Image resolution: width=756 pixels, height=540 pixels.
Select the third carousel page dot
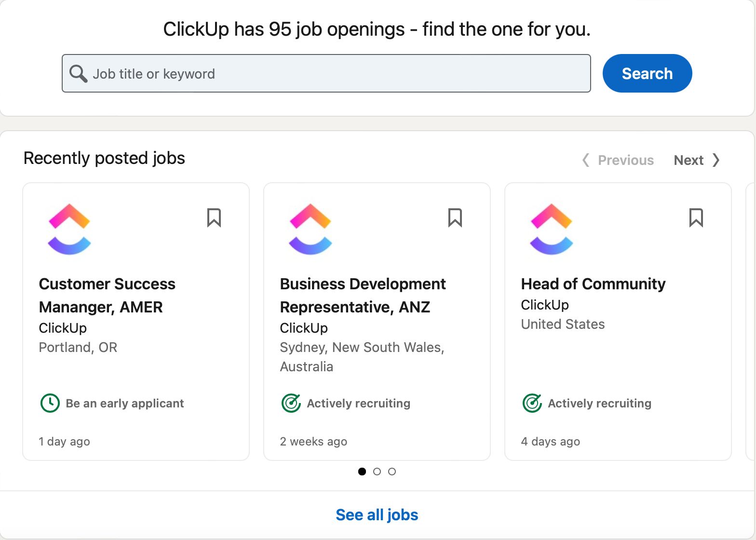tap(392, 472)
